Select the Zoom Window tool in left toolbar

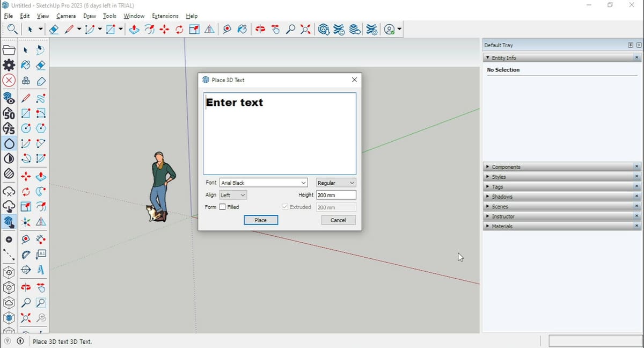[41, 303]
